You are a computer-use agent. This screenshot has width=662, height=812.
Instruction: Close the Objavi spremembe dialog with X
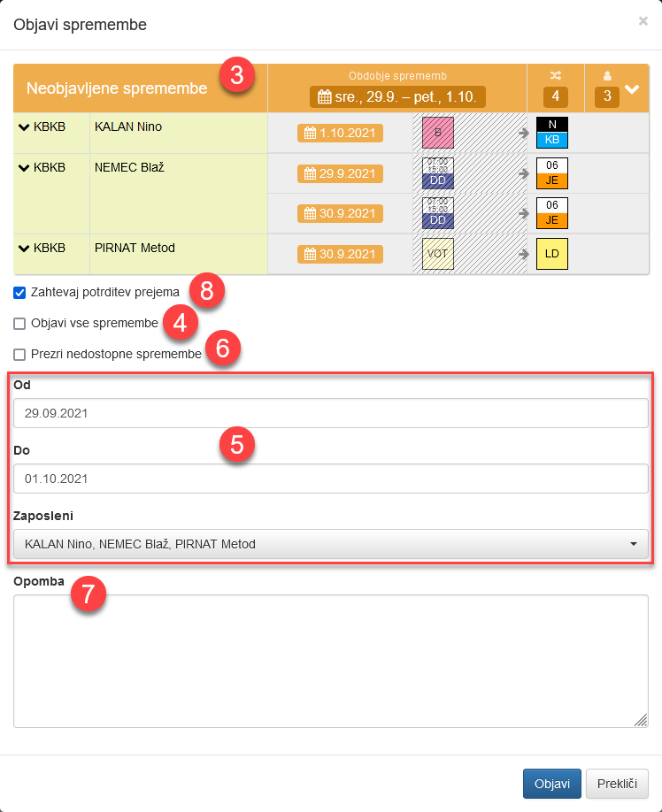tap(643, 21)
